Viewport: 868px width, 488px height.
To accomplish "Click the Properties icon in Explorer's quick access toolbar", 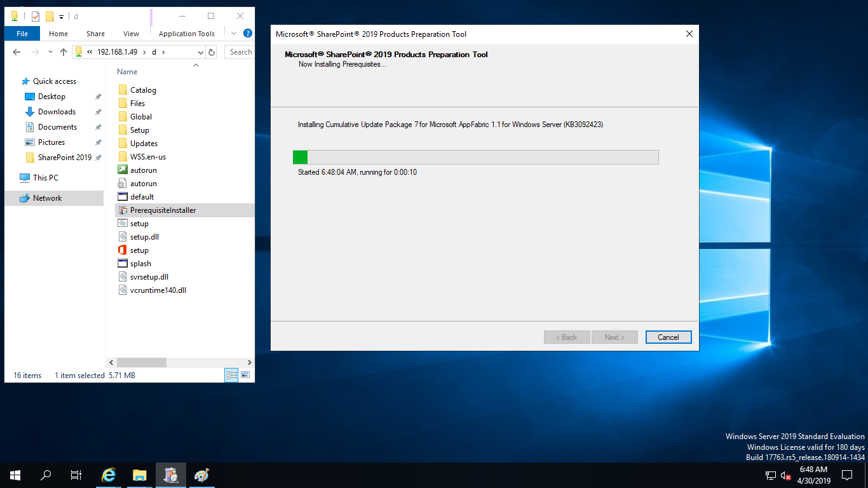I will click(36, 17).
